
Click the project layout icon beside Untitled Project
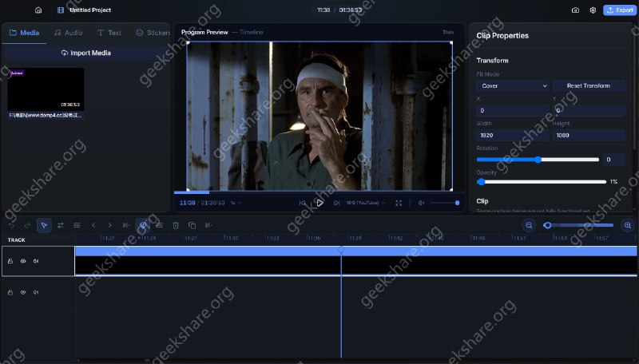(x=61, y=10)
